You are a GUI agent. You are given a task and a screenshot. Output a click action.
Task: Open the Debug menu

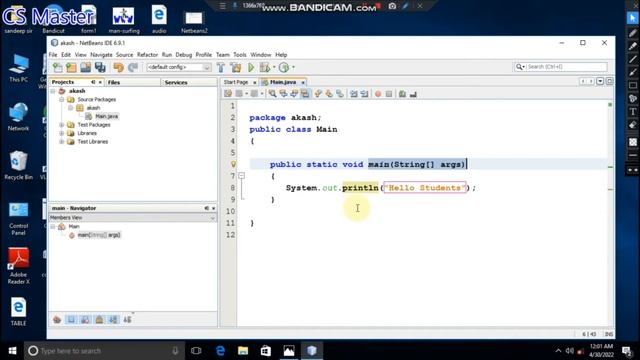pyautogui.click(x=184, y=55)
